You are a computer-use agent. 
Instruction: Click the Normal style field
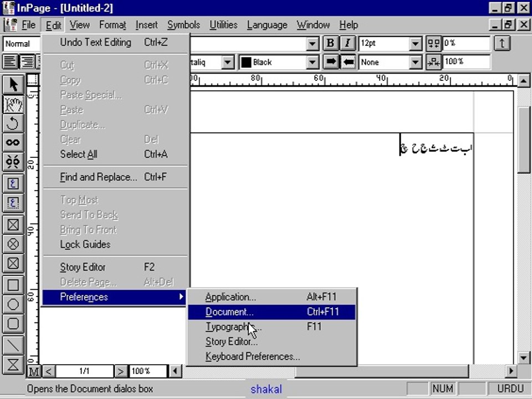click(22, 44)
